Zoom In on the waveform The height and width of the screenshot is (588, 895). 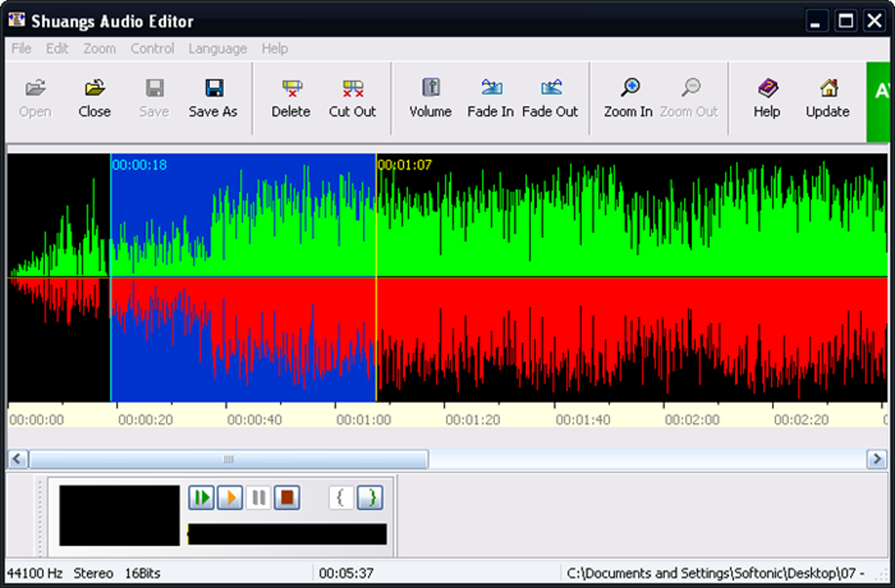(628, 98)
